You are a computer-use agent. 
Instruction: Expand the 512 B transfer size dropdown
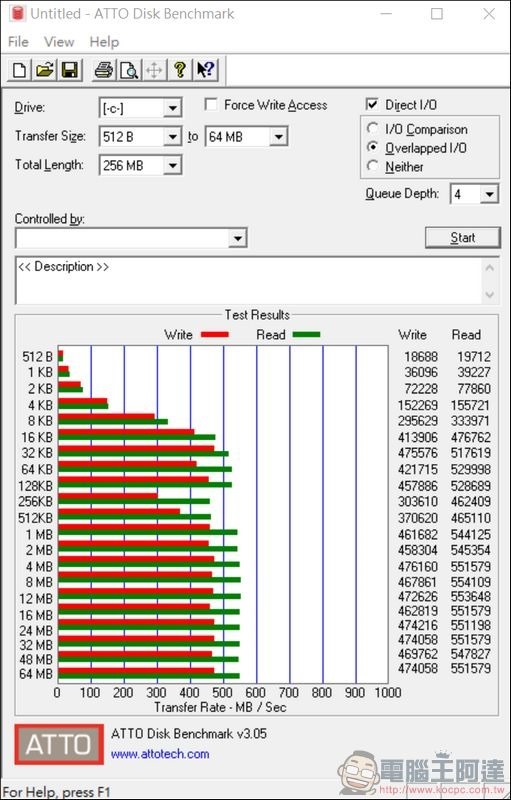[x=172, y=137]
